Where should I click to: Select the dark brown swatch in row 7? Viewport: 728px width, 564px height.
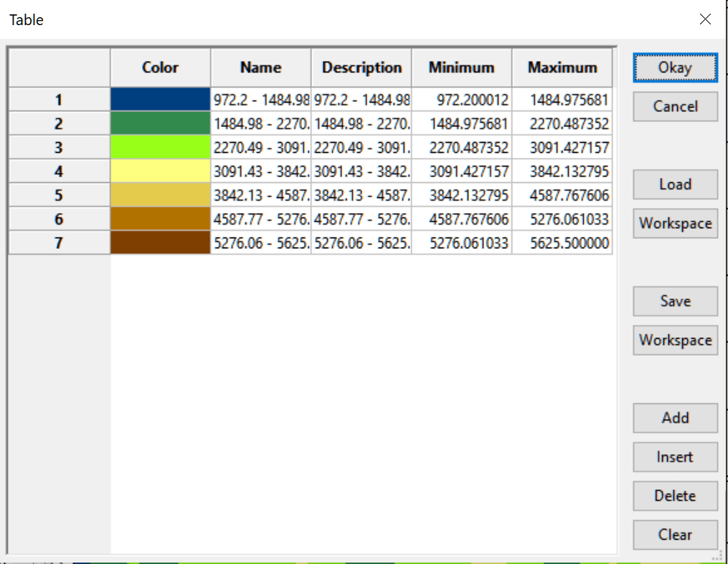click(x=160, y=243)
